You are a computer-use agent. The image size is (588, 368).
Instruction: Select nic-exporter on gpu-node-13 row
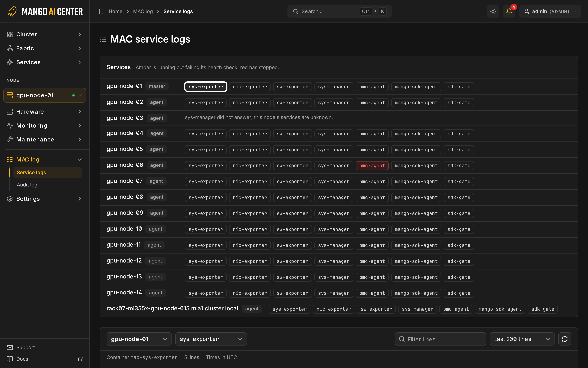tap(250, 277)
